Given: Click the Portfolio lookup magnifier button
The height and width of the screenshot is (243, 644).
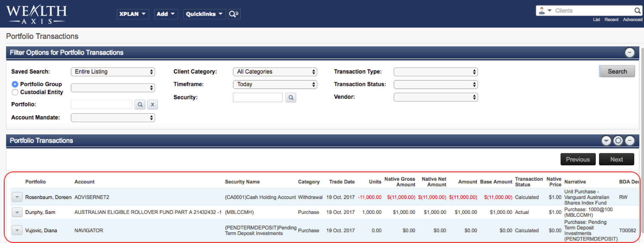Looking at the screenshot, I should point(140,104).
